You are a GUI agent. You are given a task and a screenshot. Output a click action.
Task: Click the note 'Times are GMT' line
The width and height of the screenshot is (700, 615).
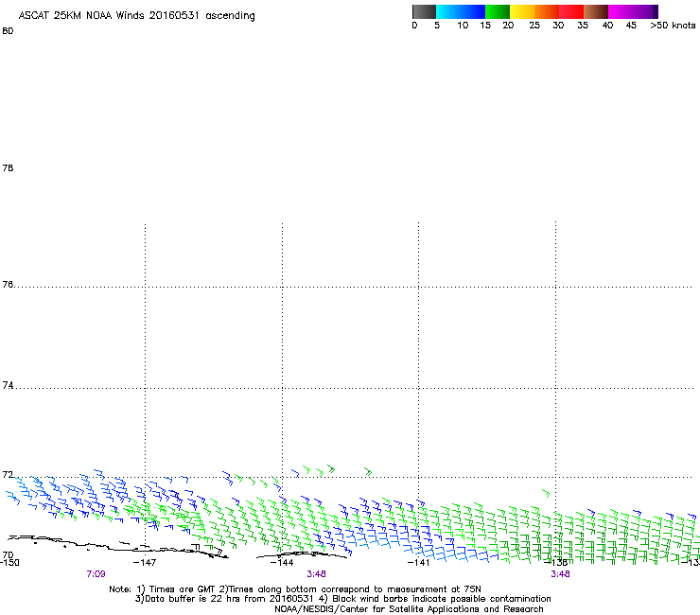(x=295, y=589)
